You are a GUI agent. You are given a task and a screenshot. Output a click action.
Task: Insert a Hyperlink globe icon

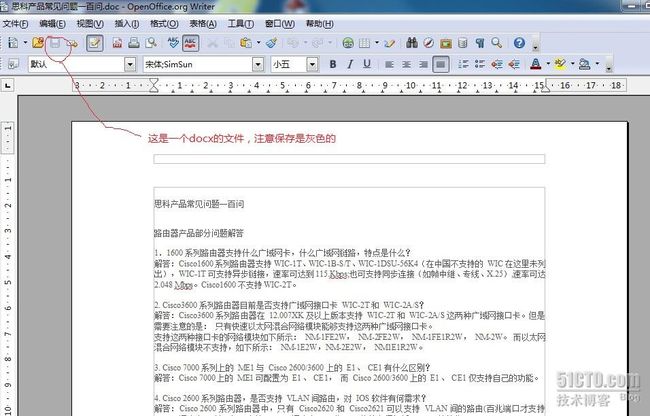348,43
